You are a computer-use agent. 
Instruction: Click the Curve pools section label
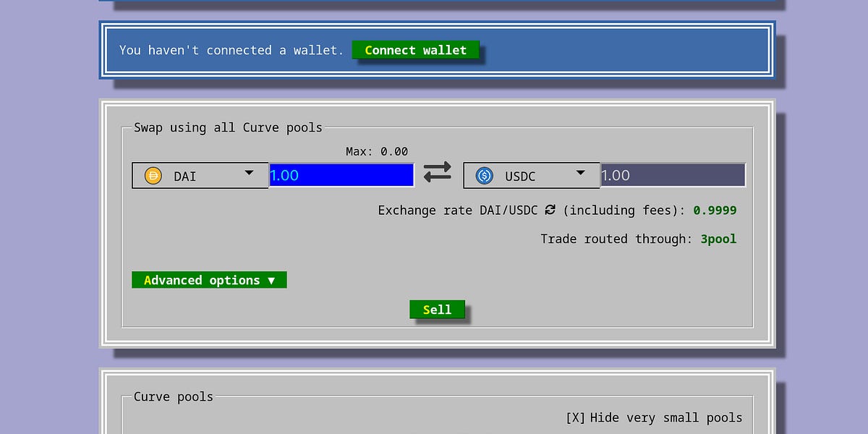[173, 396]
